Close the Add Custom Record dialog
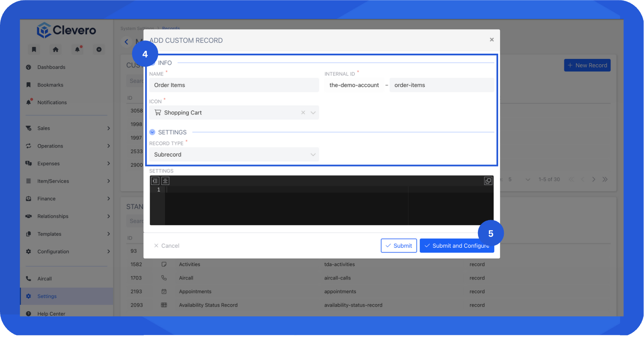Screen dimensions: 644x337 492,40
